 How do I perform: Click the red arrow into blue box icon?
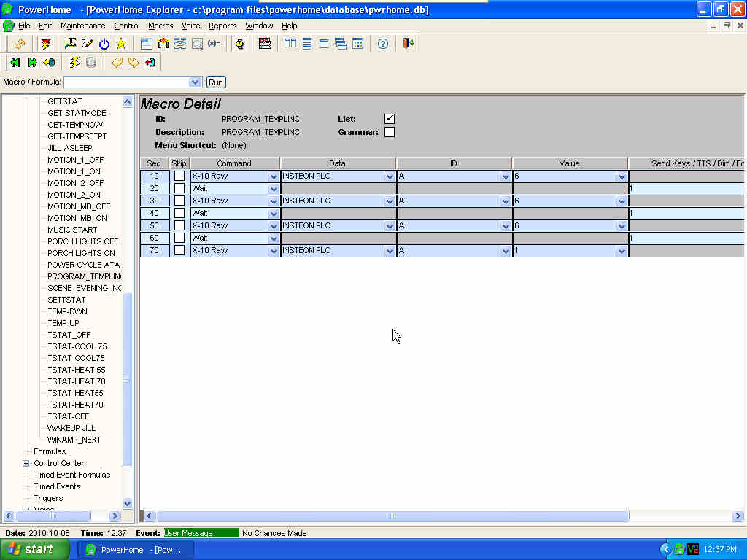tap(150, 63)
